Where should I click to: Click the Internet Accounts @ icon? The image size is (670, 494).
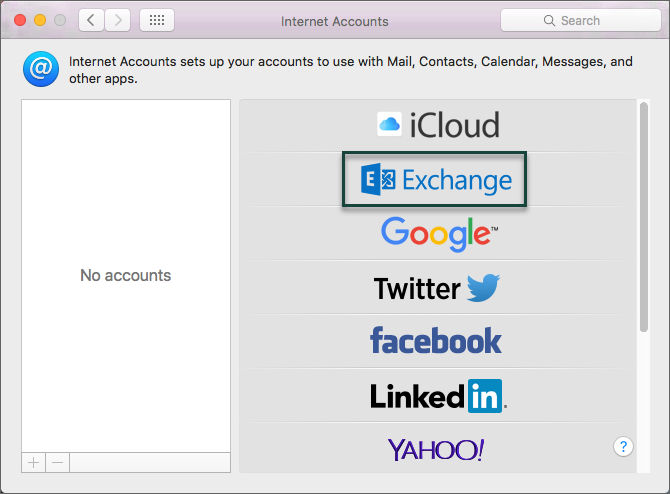[x=41, y=69]
